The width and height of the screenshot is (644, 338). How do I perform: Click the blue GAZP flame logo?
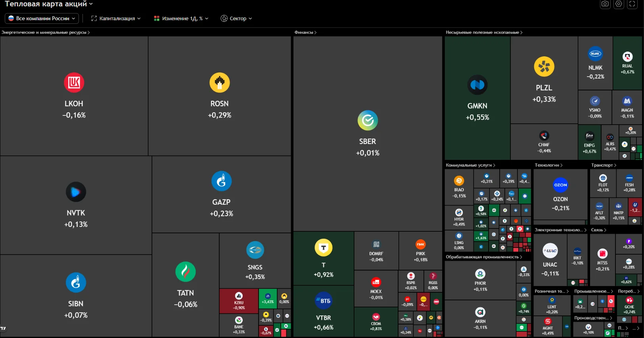[221, 181]
